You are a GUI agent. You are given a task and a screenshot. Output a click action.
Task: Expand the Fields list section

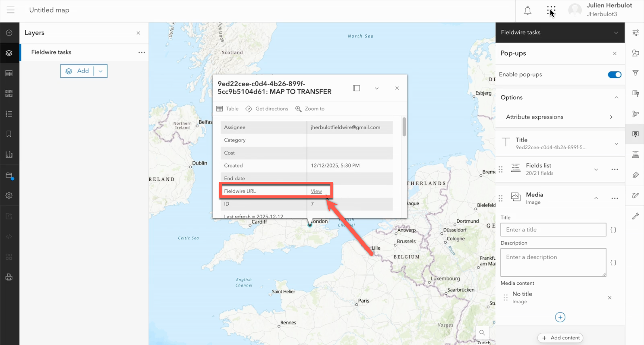point(596,169)
